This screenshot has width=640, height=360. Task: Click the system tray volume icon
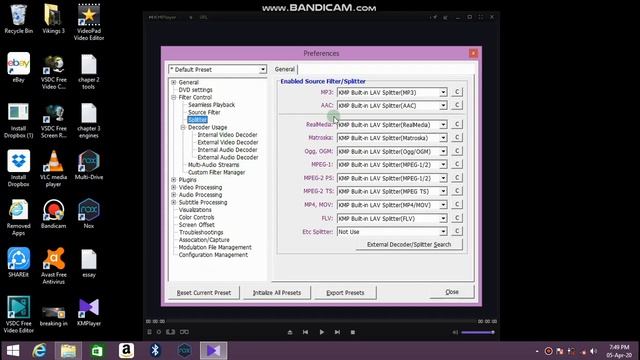(593, 351)
